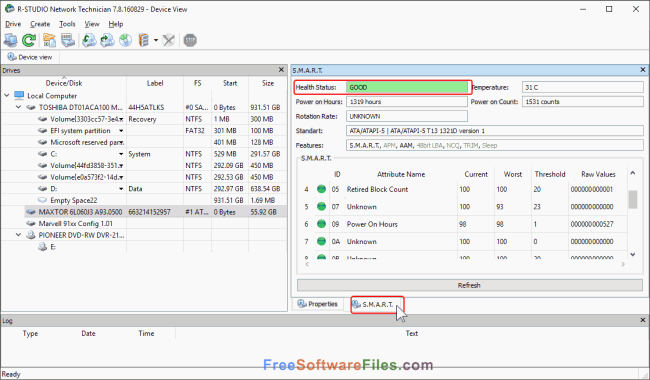Click the Rotation Rate UNKNOWN field
The height and width of the screenshot is (380, 650).
coord(407,116)
